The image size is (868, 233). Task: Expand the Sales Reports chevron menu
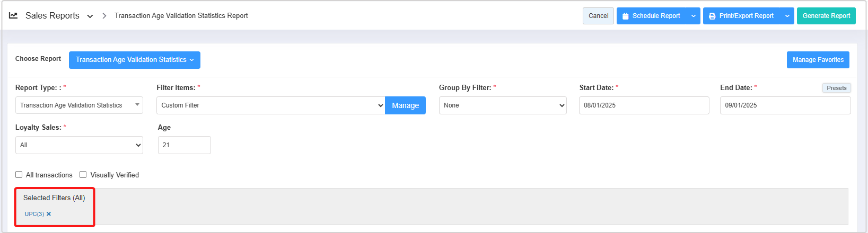point(90,16)
